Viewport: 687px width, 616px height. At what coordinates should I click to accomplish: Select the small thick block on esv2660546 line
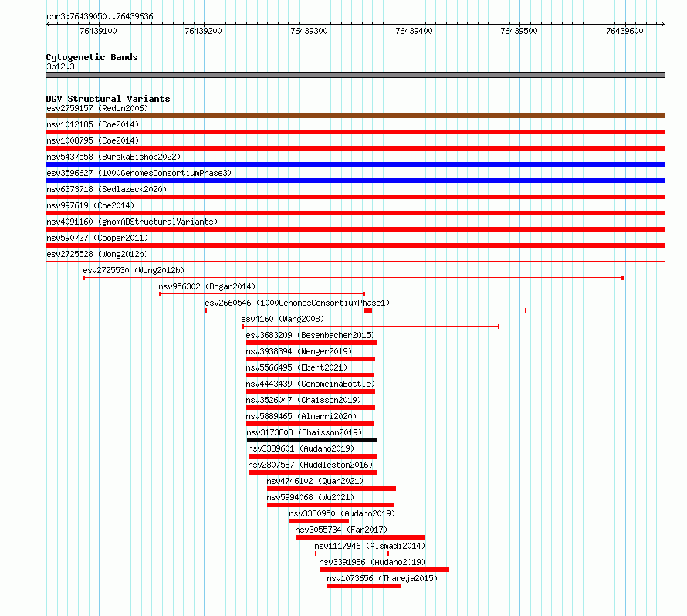point(368,310)
